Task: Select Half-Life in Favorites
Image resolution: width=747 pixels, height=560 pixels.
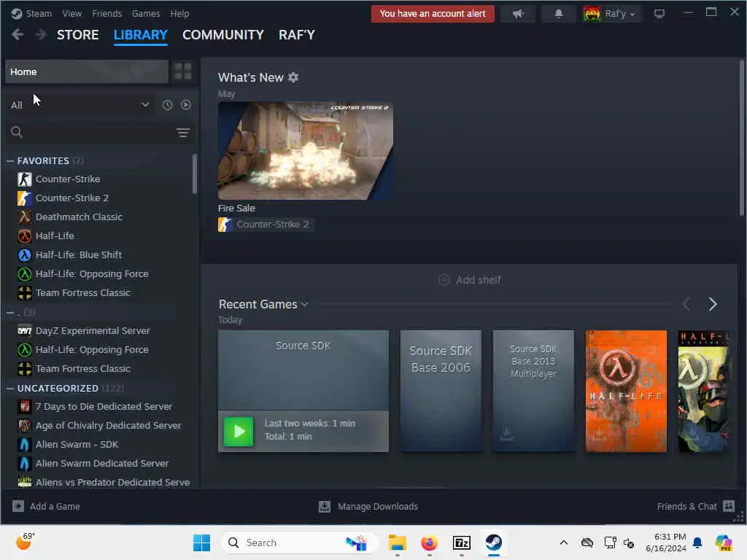Action: click(x=55, y=236)
